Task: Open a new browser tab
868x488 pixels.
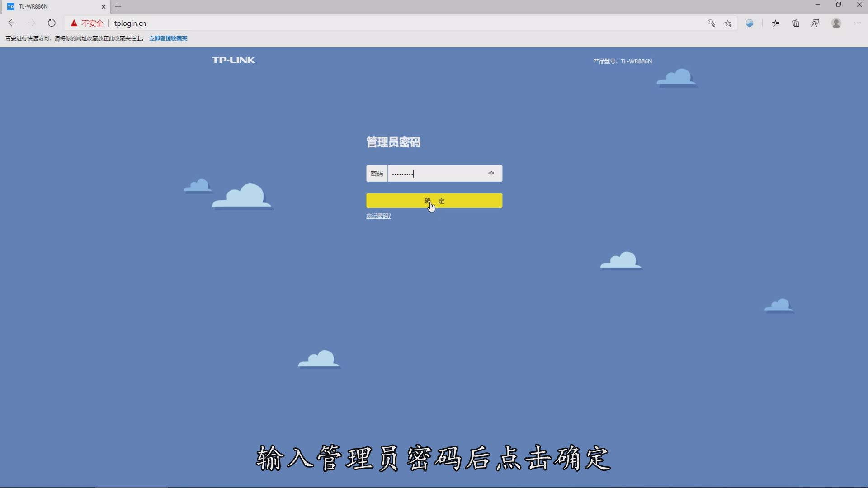Action: pos(118,6)
